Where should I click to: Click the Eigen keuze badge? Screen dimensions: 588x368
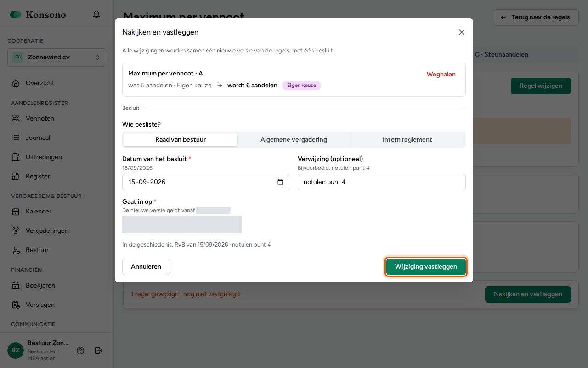(x=301, y=86)
